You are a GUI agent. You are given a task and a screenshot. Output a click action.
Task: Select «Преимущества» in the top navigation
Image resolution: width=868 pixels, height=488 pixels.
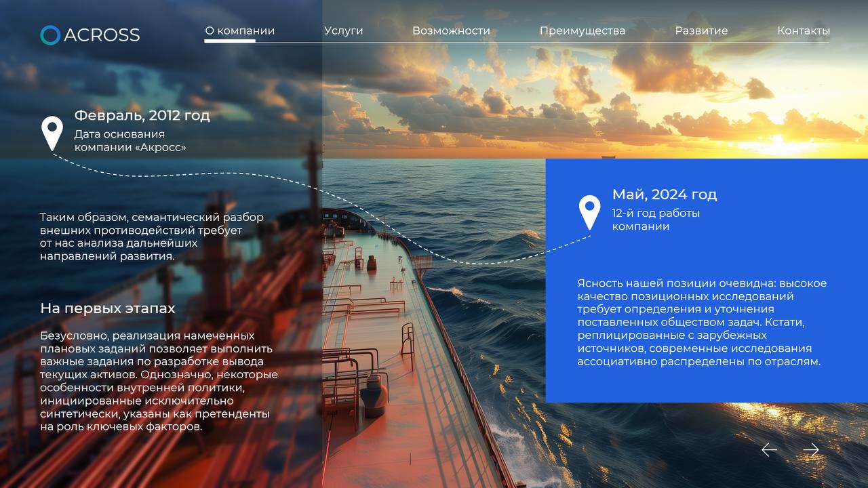coord(583,30)
